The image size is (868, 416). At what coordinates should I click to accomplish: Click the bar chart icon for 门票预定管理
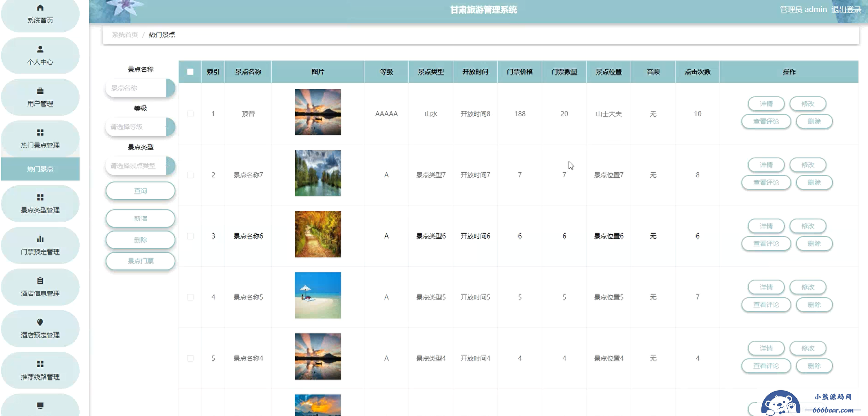[x=40, y=239]
